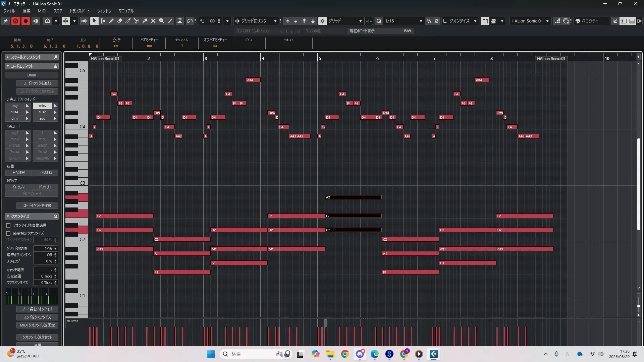Image resolution: width=644 pixels, height=362 pixels.
Task: Select the Draw pencil tool
Action: point(111,21)
